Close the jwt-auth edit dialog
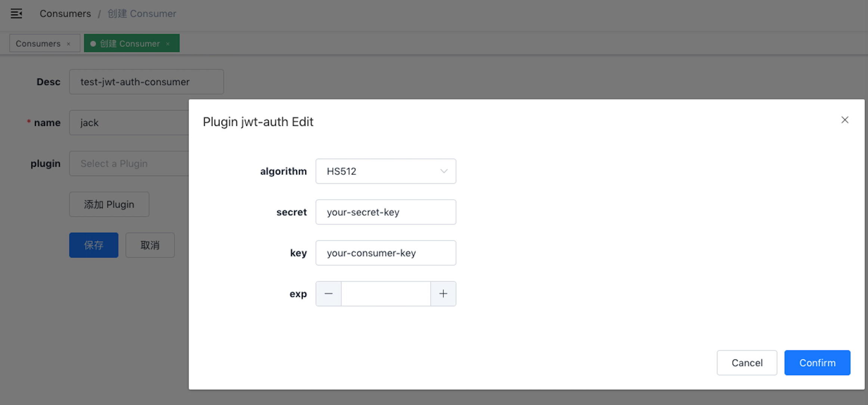Screen dimensions: 868x405 pyautogui.click(x=844, y=120)
